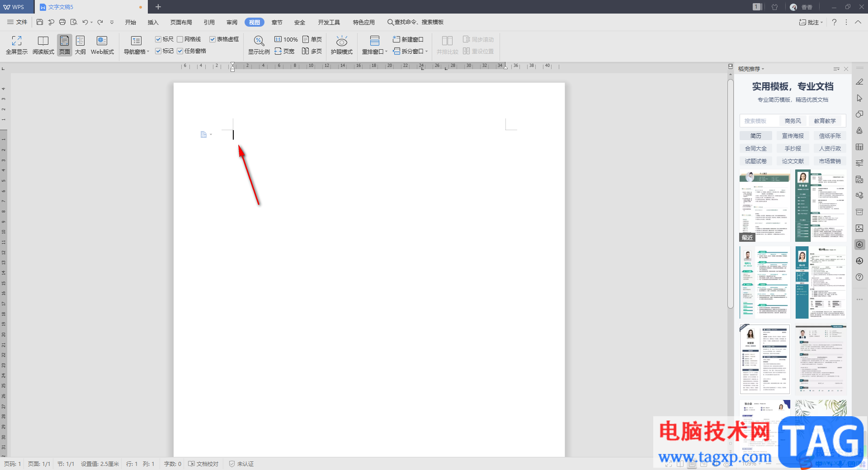The height and width of the screenshot is (470, 868).
Task: Click the vertical scrollbar thumb
Action: point(731,194)
